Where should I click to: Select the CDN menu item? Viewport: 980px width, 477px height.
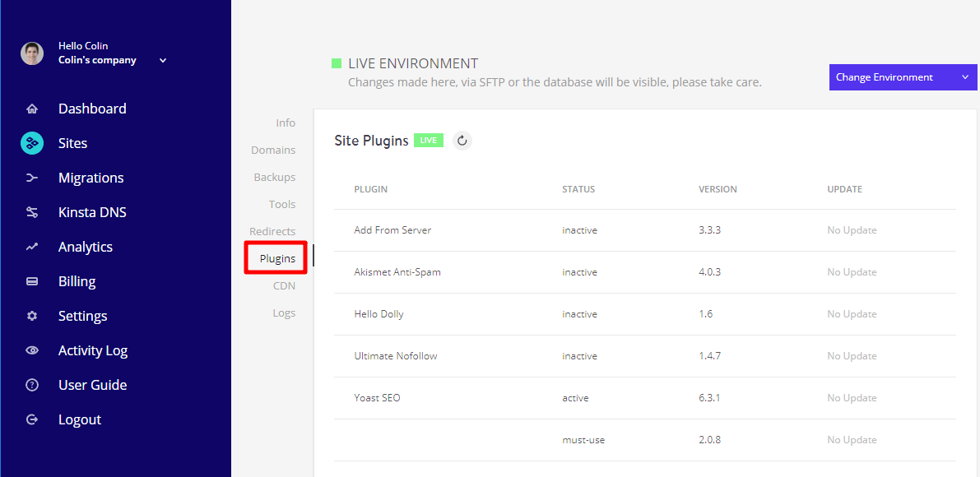click(284, 285)
